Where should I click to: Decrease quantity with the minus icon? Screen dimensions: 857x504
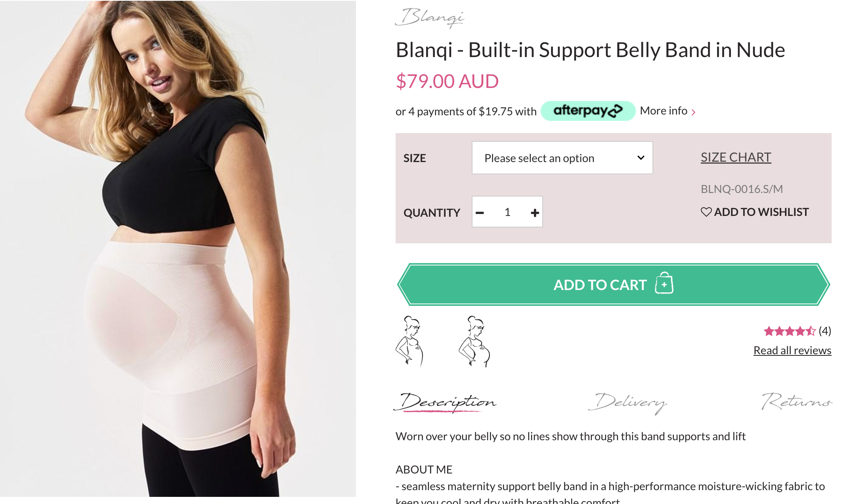(480, 213)
